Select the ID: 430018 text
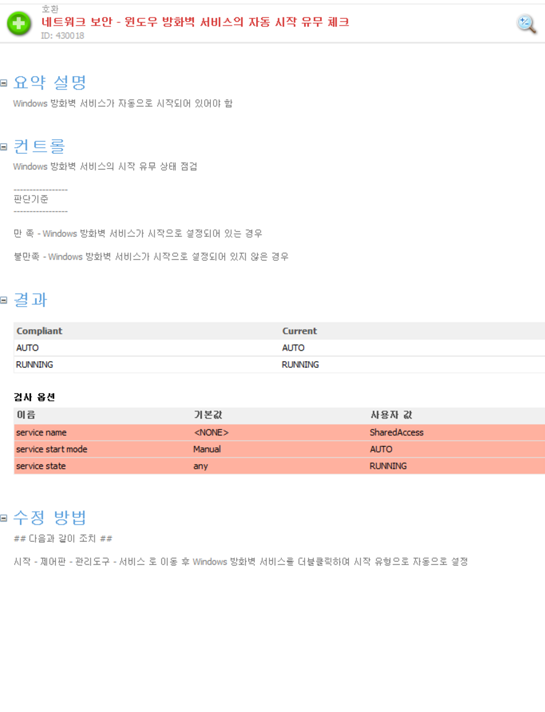Viewport: 545px width, 712px height. point(63,36)
